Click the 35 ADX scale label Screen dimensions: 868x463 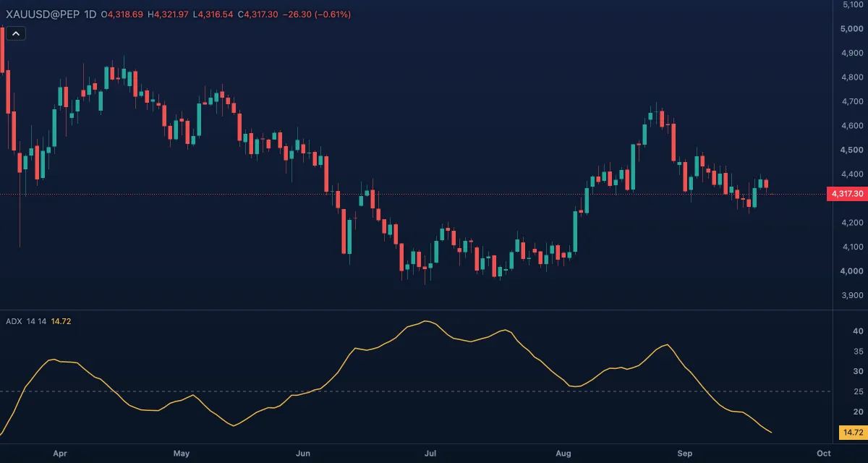[859, 351]
